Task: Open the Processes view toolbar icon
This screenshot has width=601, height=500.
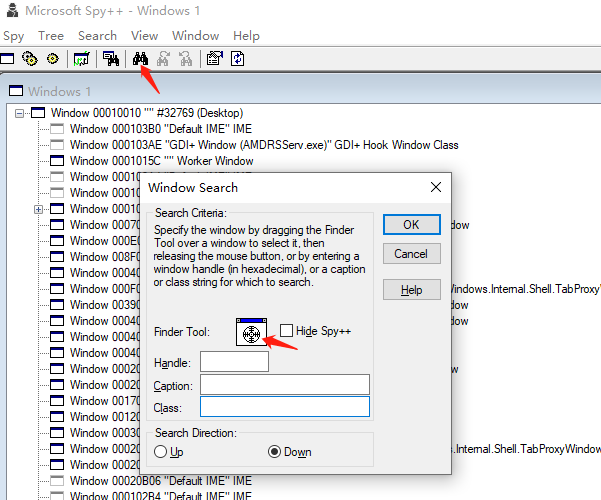Action: (30, 59)
